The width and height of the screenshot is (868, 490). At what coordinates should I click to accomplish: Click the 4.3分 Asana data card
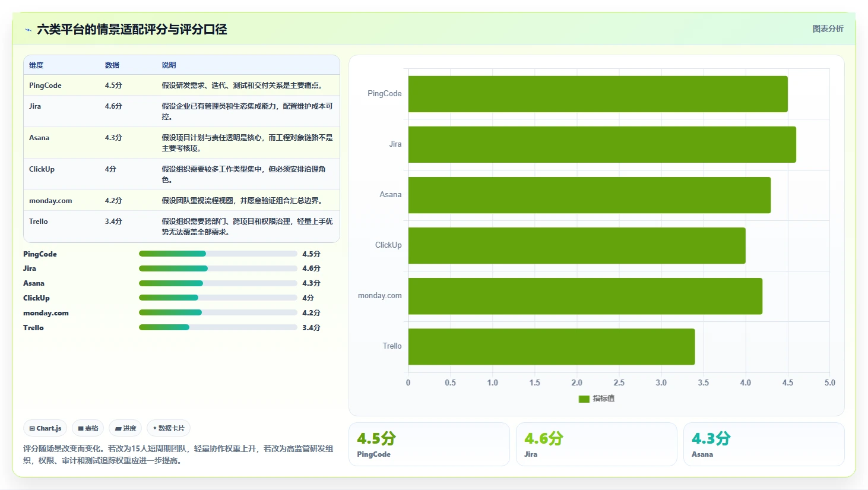click(x=764, y=444)
